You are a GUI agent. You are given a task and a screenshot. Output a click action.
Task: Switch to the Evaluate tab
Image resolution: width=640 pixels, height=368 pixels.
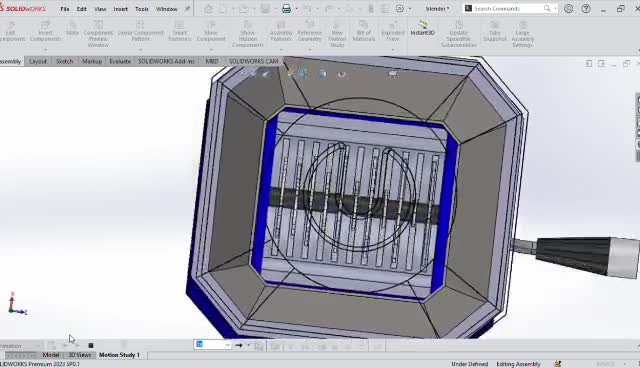tap(120, 61)
